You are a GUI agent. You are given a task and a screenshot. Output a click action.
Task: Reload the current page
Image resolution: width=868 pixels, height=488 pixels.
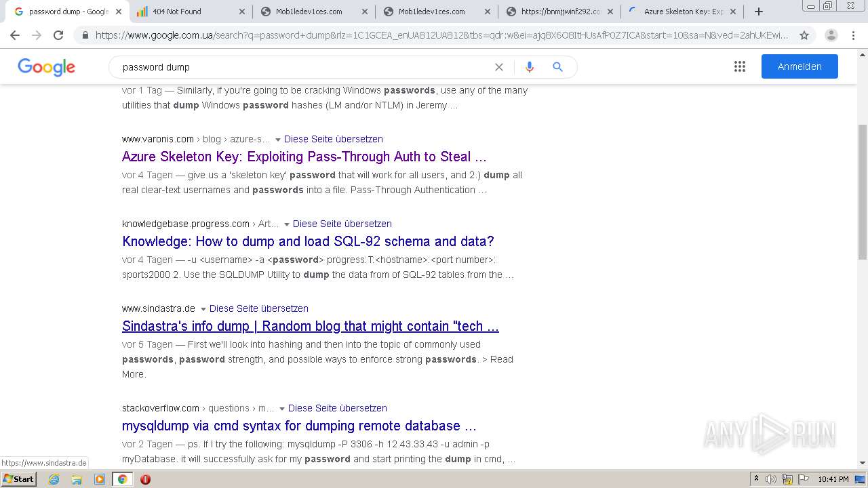[58, 35]
